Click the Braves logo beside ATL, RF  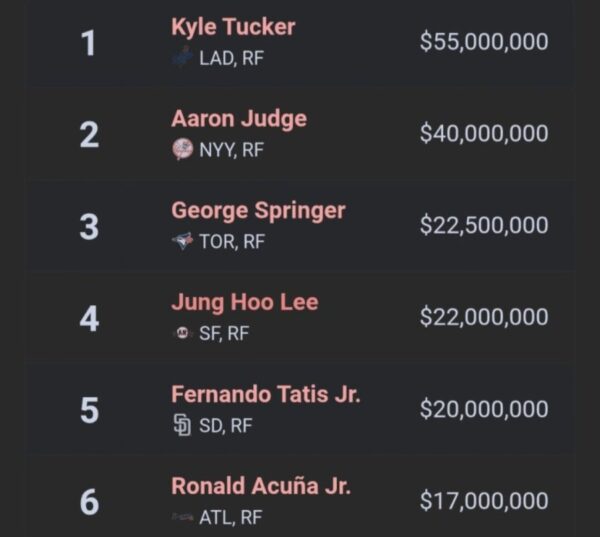182,518
